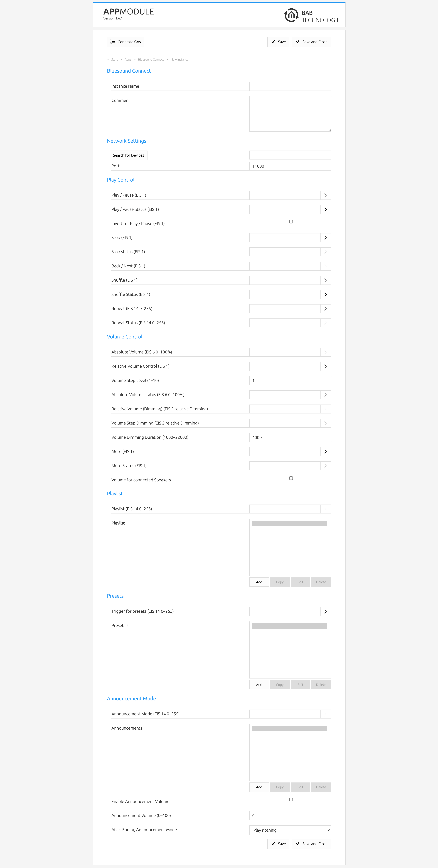The image size is (438, 868).
Task: Check Volume for connected Speakers
Action: (x=291, y=478)
